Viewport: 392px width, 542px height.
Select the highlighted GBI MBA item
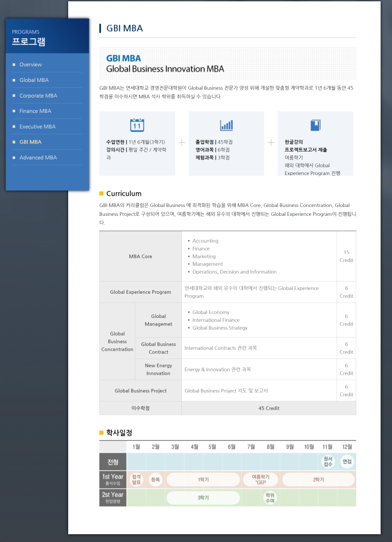30,142
